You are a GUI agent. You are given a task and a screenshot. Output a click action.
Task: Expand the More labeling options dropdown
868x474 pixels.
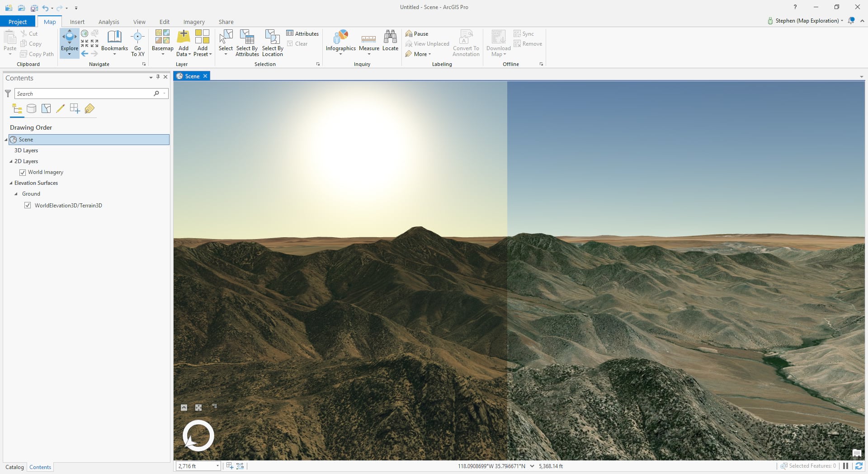418,54
